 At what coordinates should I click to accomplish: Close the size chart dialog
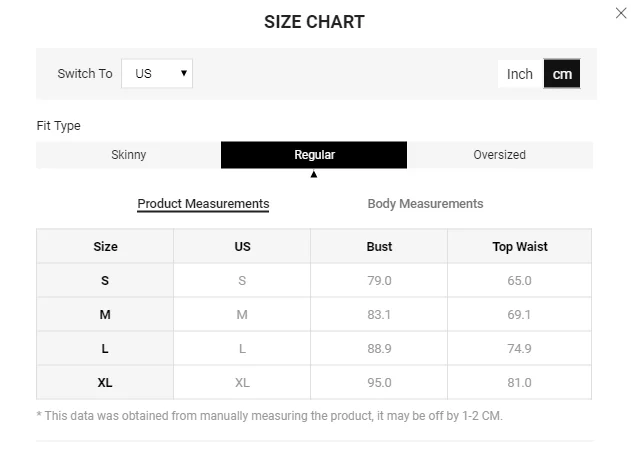click(621, 13)
